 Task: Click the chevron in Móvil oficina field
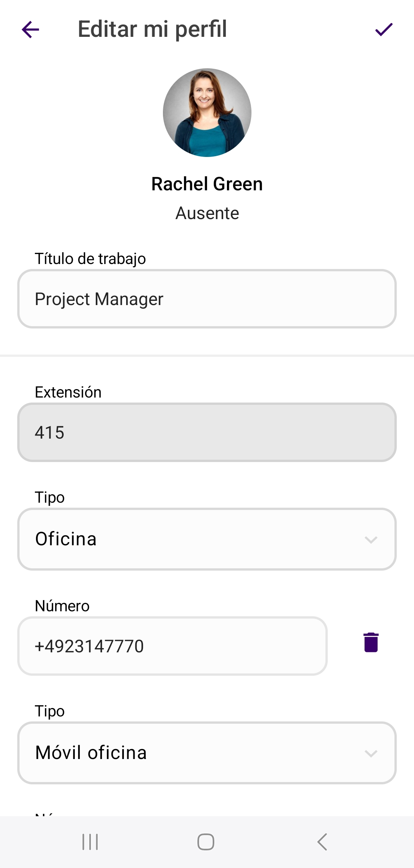coord(371,753)
